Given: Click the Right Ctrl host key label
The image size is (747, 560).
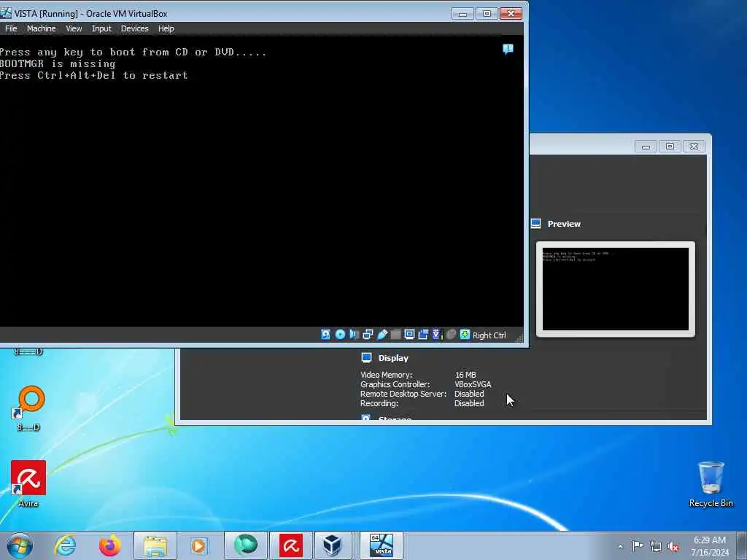Looking at the screenshot, I should 489,335.
